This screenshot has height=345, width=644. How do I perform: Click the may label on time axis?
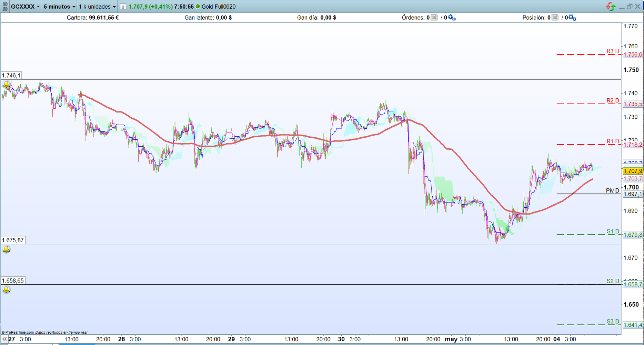click(451, 339)
